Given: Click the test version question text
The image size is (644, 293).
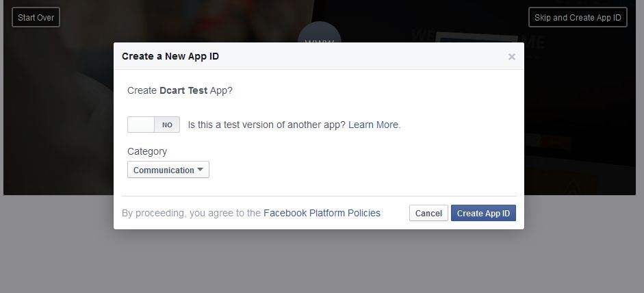Looking at the screenshot, I should tap(266, 125).
